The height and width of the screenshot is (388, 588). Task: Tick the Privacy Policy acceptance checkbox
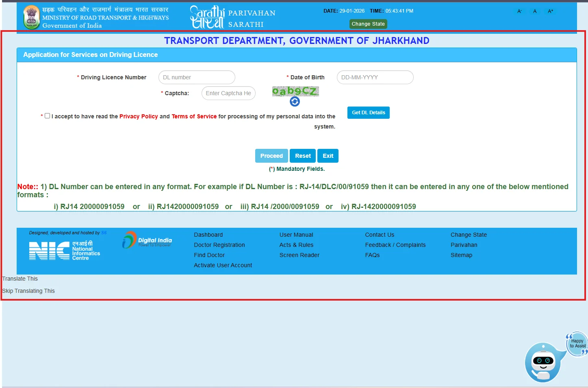click(x=48, y=116)
